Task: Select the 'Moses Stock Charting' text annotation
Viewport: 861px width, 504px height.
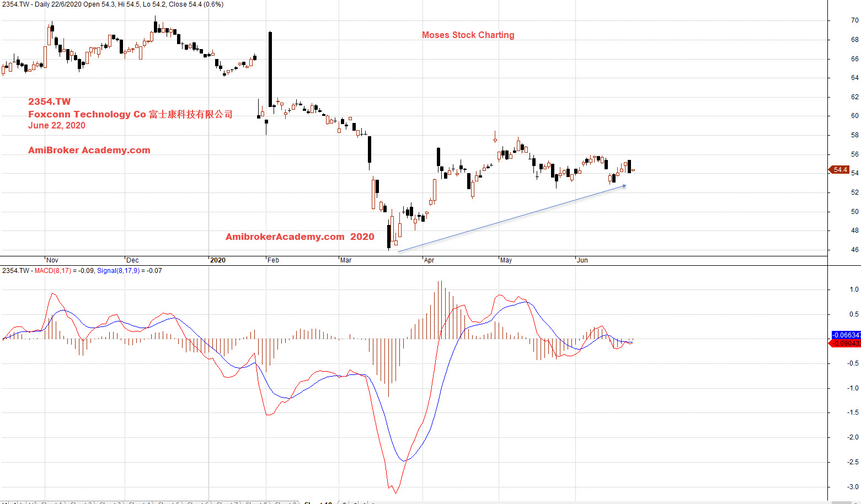Action: [x=468, y=35]
